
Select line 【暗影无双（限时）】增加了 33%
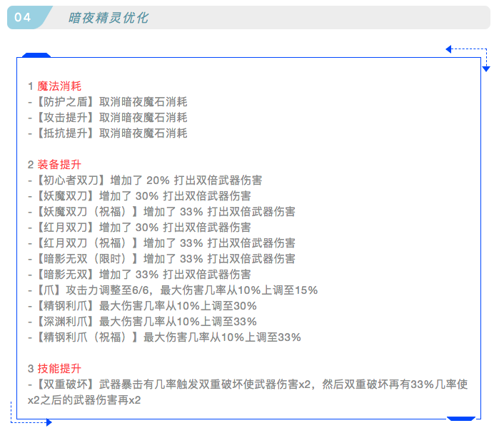coord(161,259)
